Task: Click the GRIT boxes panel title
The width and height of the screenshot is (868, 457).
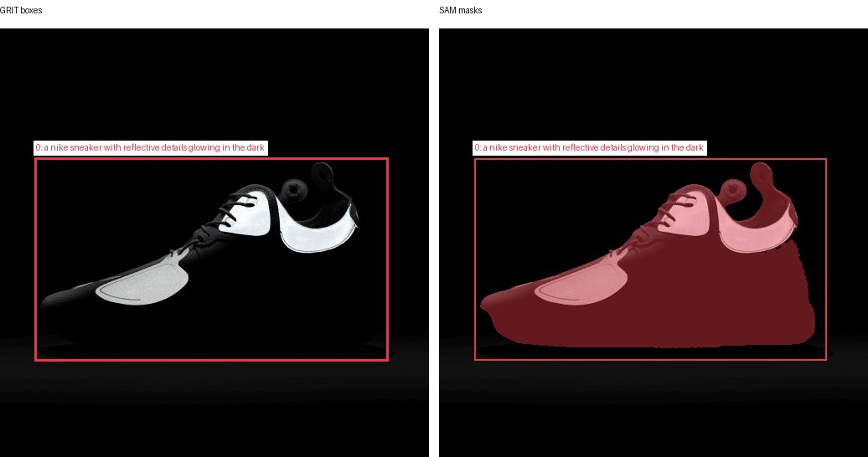Action: tap(21, 11)
